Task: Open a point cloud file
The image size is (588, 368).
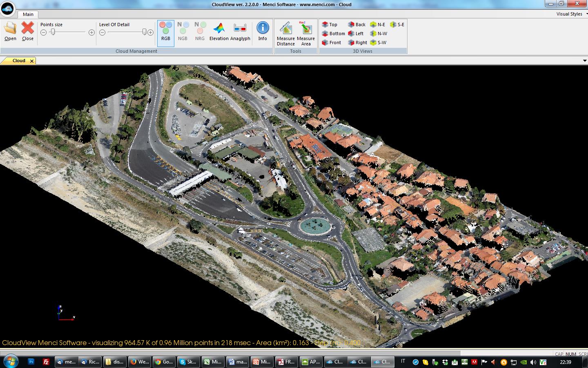Action: pyautogui.click(x=10, y=31)
